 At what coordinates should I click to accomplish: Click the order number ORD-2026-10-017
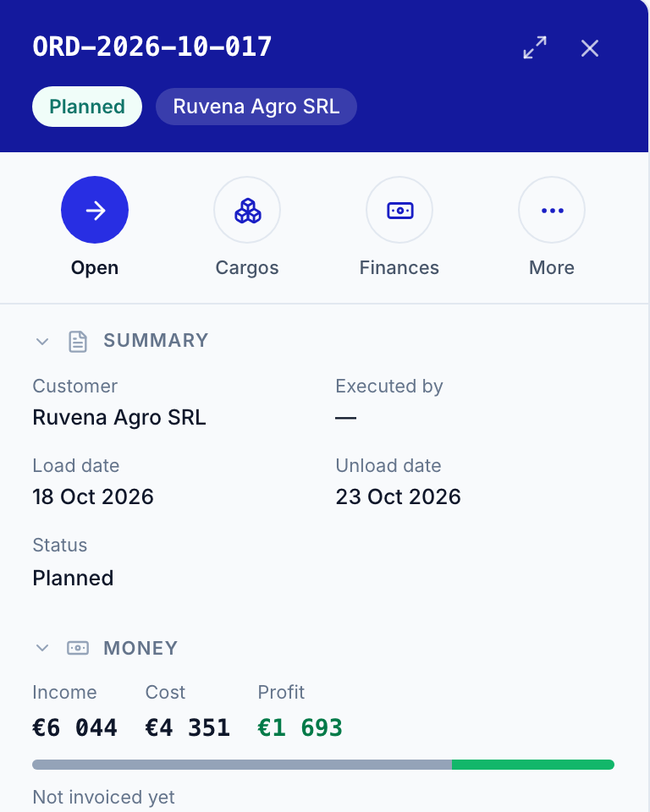tap(151, 47)
